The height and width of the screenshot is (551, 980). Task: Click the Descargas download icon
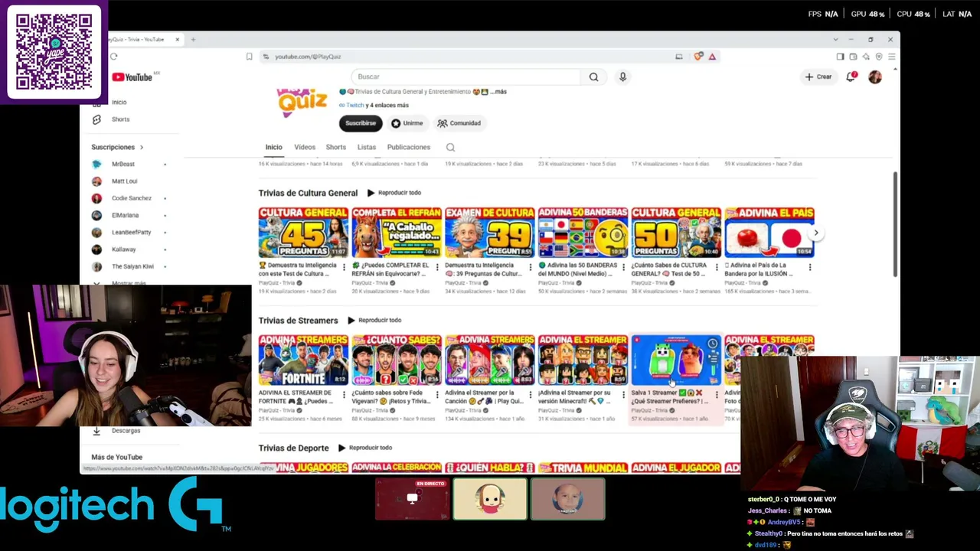(96, 431)
